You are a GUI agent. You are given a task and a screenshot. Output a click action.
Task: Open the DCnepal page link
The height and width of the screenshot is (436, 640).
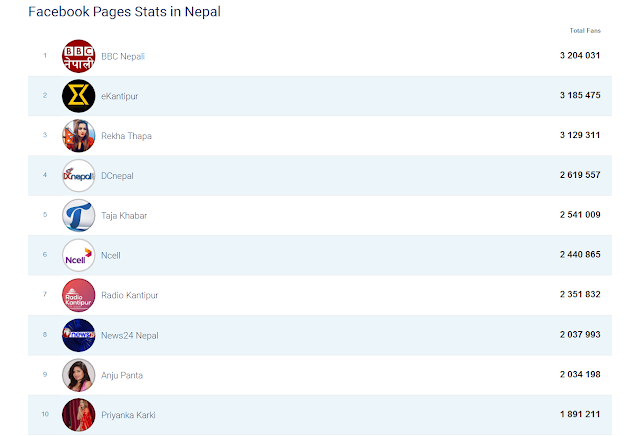click(x=117, y=176)
